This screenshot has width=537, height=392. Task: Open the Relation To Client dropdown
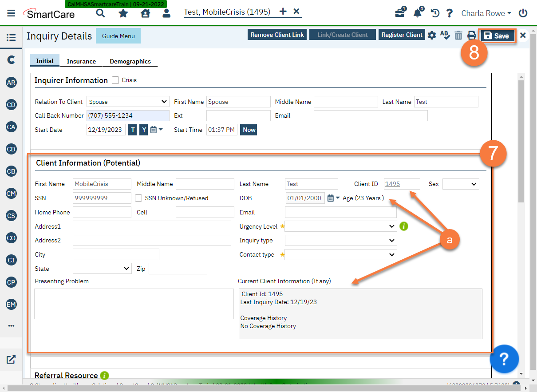(x=128, y=101)
